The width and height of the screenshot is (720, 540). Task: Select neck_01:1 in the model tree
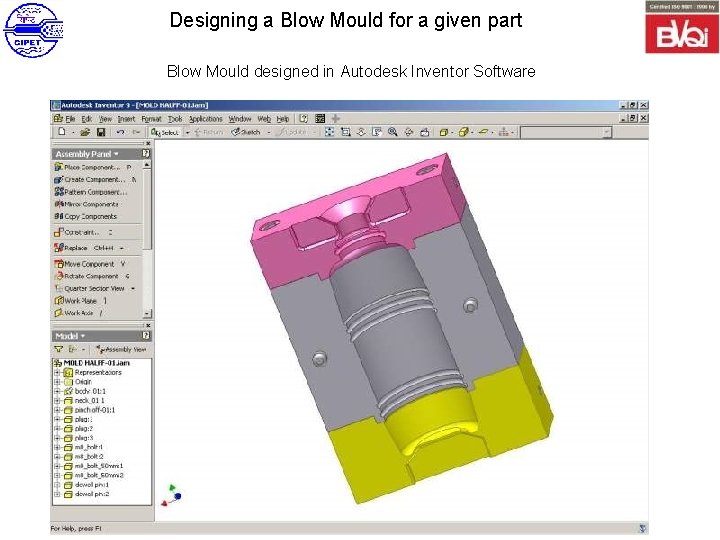pos(90,400)
